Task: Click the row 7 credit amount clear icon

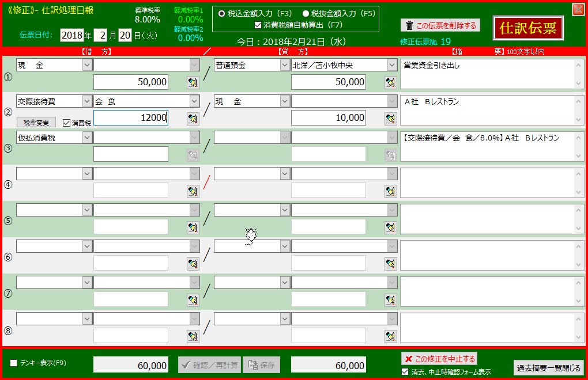Action: [x=391, y=299]
